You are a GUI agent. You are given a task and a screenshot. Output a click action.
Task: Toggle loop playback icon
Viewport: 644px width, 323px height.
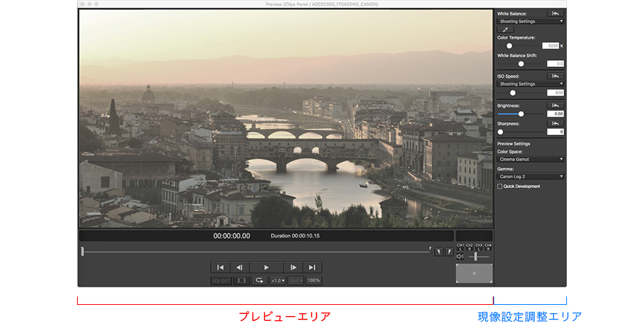point(260,280)
